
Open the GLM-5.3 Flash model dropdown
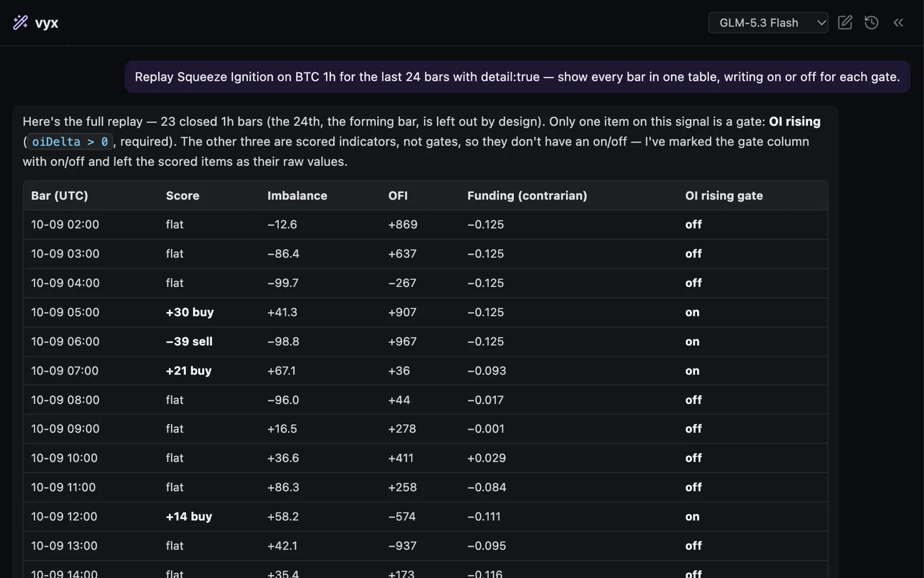pyautogui.click(x=768, y=23)
